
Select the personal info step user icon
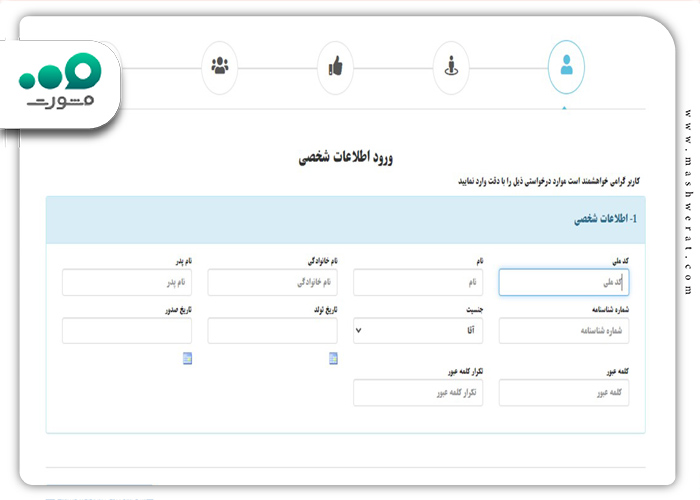pyautogui.click(x=566, y=67)
